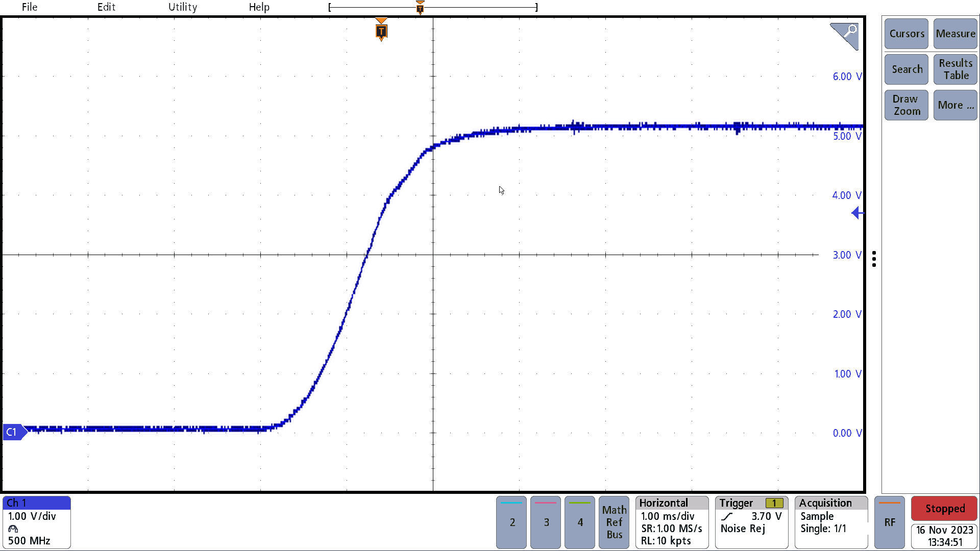
Task: Click the red Stopped acquisition button
Action: [944, 509]
